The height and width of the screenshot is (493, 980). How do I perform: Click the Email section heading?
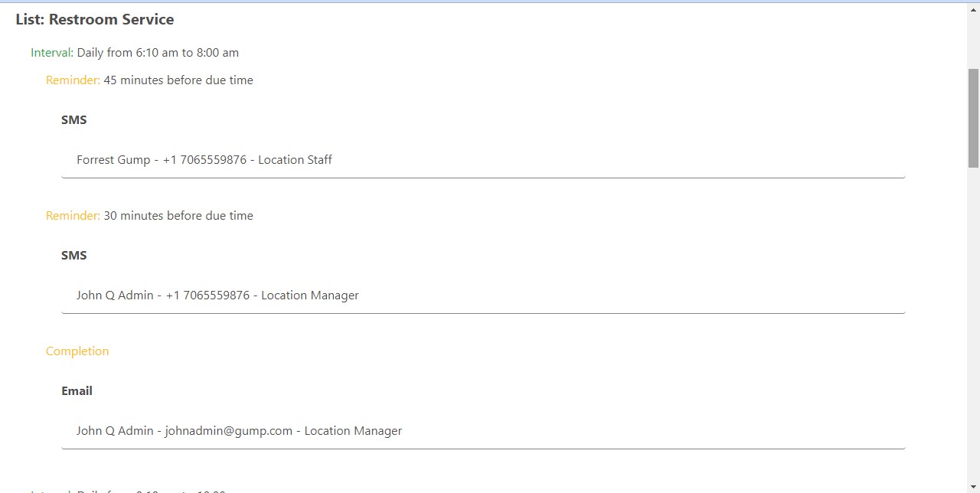(77, 390)
